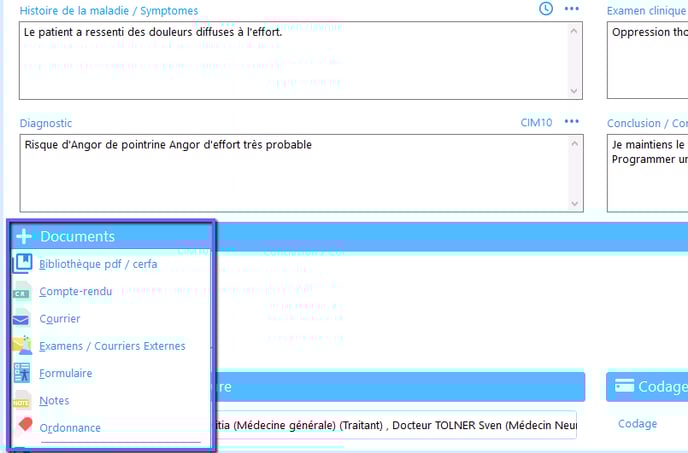Expand the Documents section header
The height and width of the screenshot is (453, 688).
point(77,237)
